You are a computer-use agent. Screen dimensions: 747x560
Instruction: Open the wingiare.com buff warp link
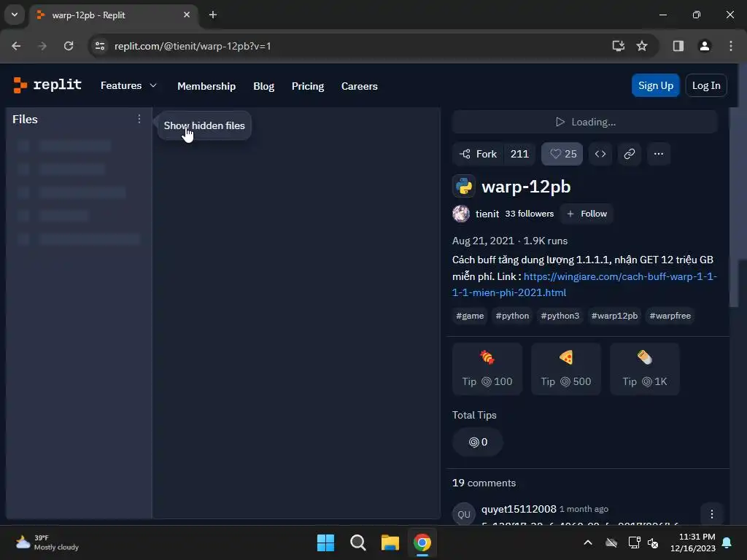click(x=584, y=284)
